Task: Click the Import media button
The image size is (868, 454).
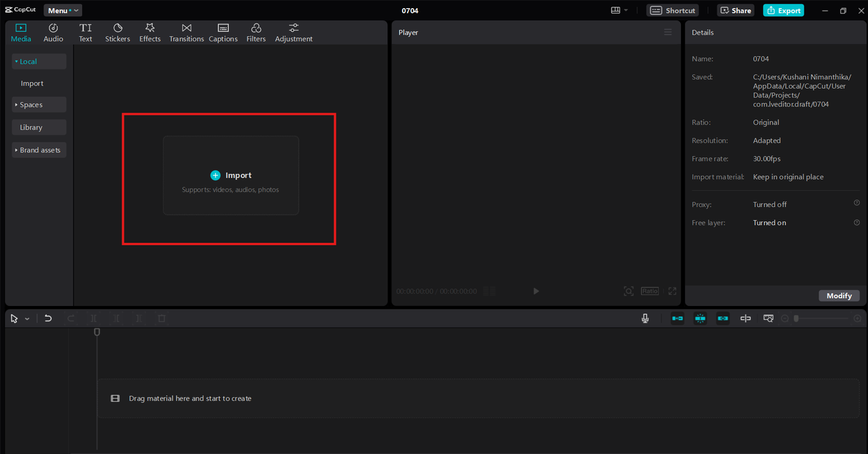Action: [231, 175]
